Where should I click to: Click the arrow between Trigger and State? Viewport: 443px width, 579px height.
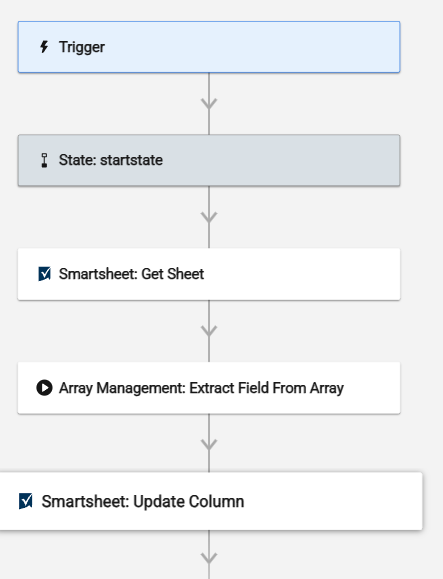pos(209,103)
